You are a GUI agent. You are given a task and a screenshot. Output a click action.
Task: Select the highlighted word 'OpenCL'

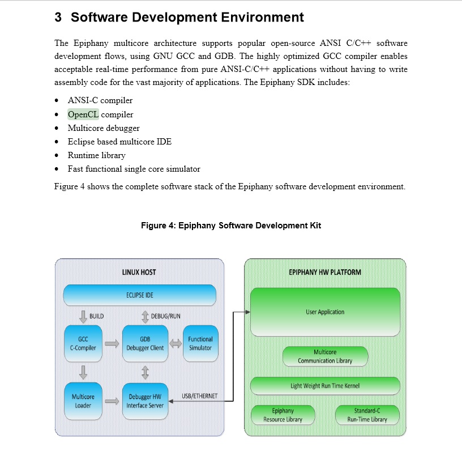coord(83,114)
